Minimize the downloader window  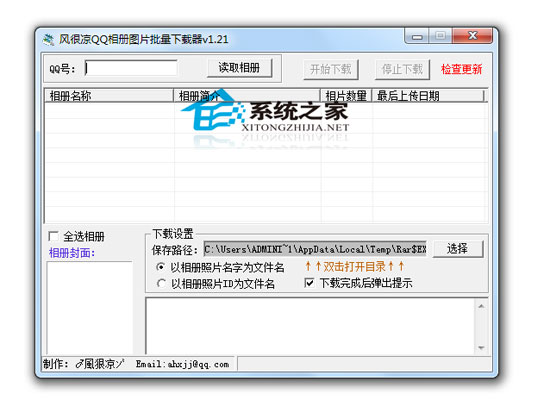point(417,36)
